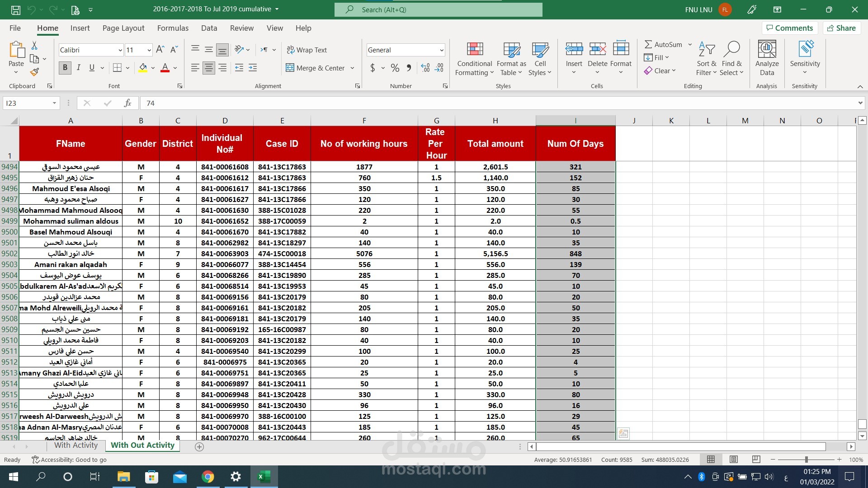Toggle Italic formatting
Image resolution: width=868 pixels, height=488 pixels.
pos(78,68)
